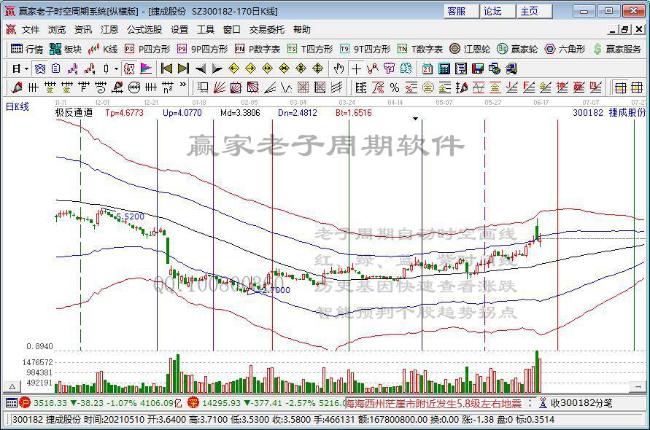Click the 日K线 label

click(x=17, y=107)
